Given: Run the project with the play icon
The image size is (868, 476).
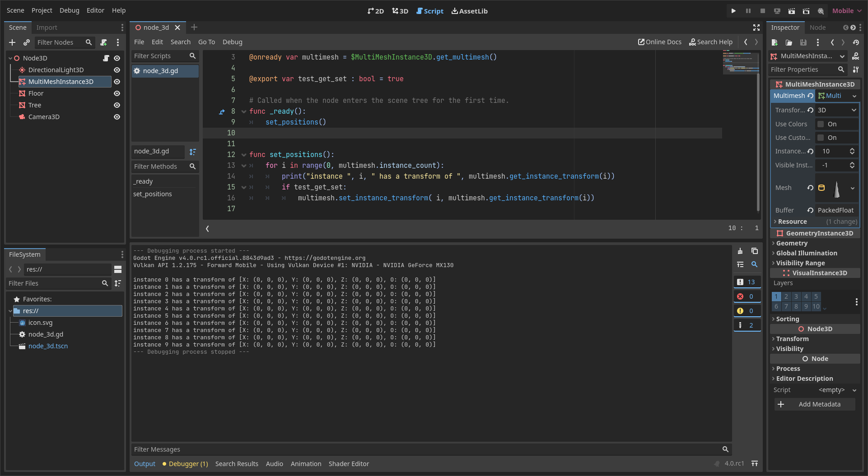Looking at the screenshot, I should coord(733,11).
